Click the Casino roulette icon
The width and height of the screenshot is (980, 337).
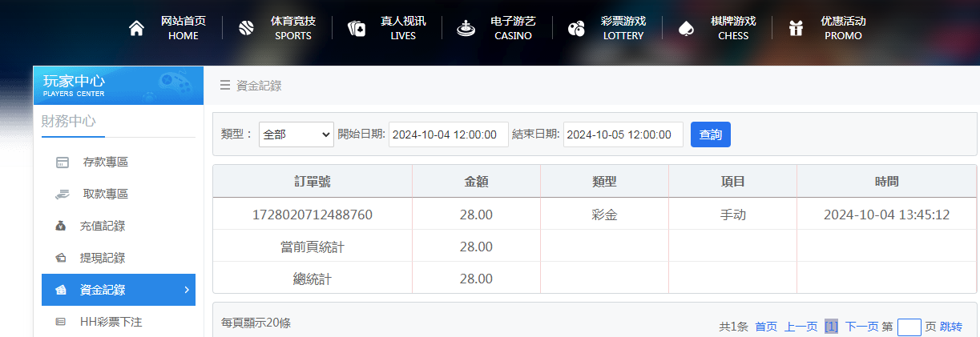(466, 29)
